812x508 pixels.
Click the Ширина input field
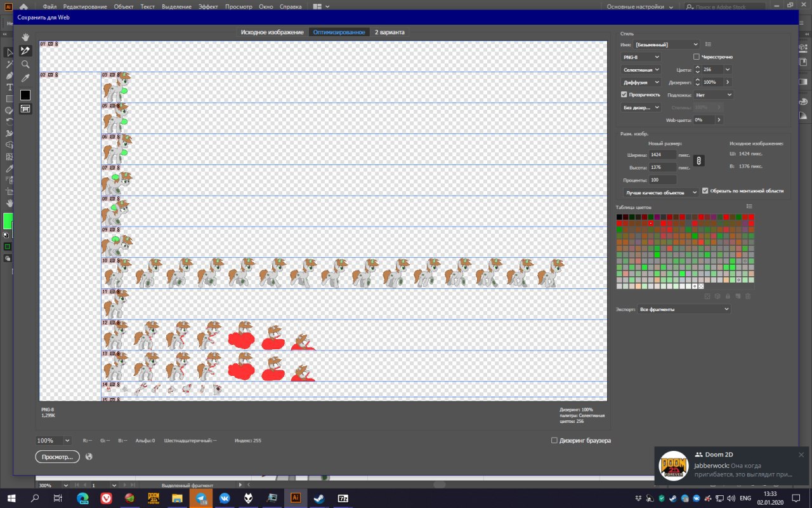[663, 155]
